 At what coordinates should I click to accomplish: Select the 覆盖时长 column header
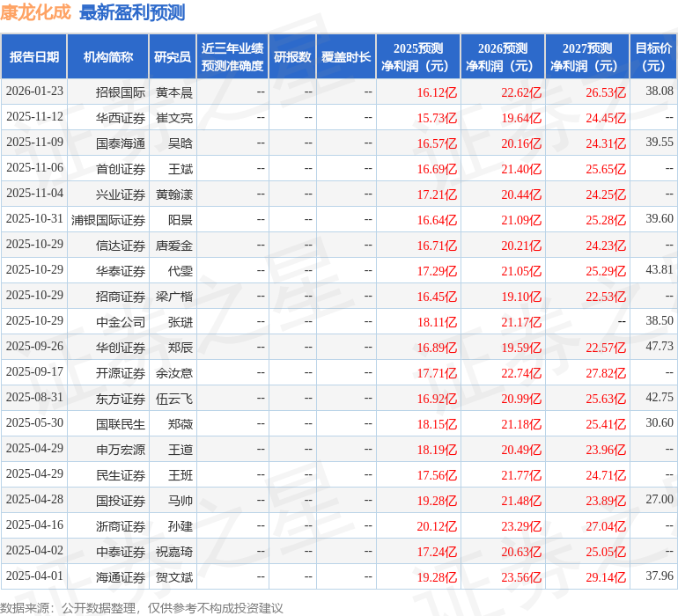tap(346, 56)
